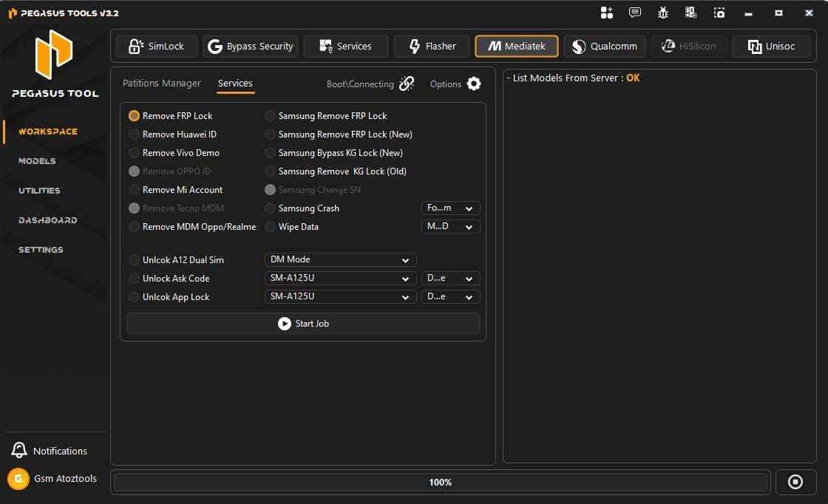Open the Patitions Manager tab
Screen dimensions: 828x504
(x=162, y=84)
